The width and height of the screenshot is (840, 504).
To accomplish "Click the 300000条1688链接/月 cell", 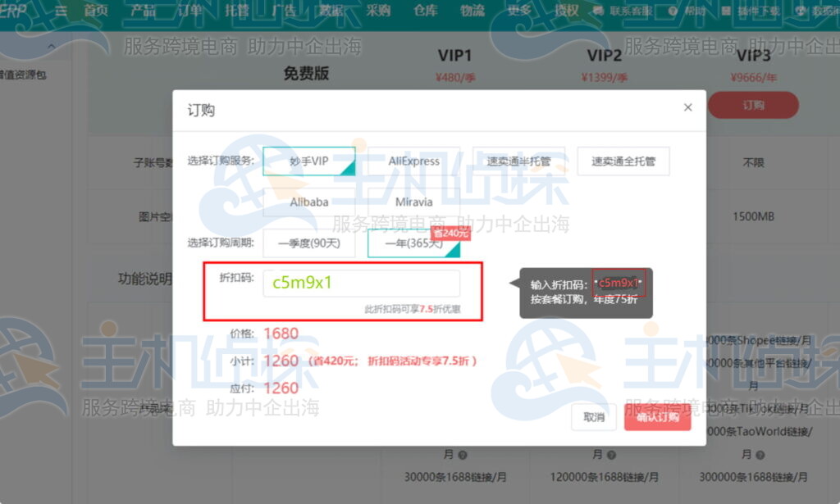I will click(x=753, y=477).
